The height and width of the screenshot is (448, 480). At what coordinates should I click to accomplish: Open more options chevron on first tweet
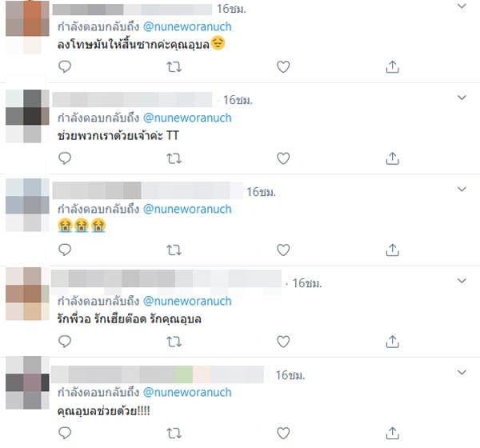pos(462,6)
